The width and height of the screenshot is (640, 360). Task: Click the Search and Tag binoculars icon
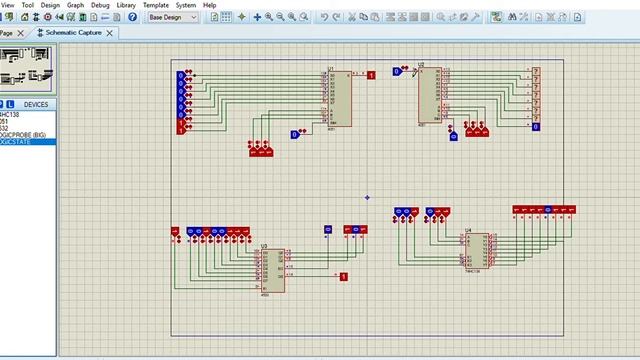(x=512, y=17)
